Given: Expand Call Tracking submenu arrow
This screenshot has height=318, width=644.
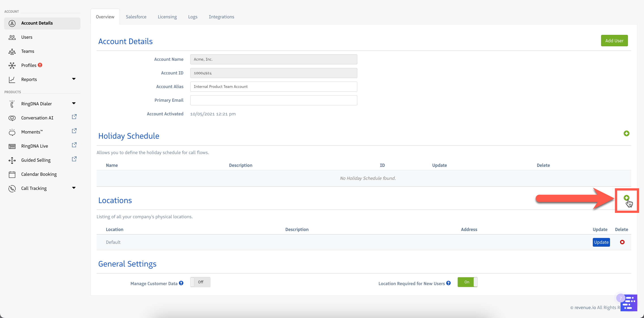Looking at the screenshot, I should click(x=74, y=188).
